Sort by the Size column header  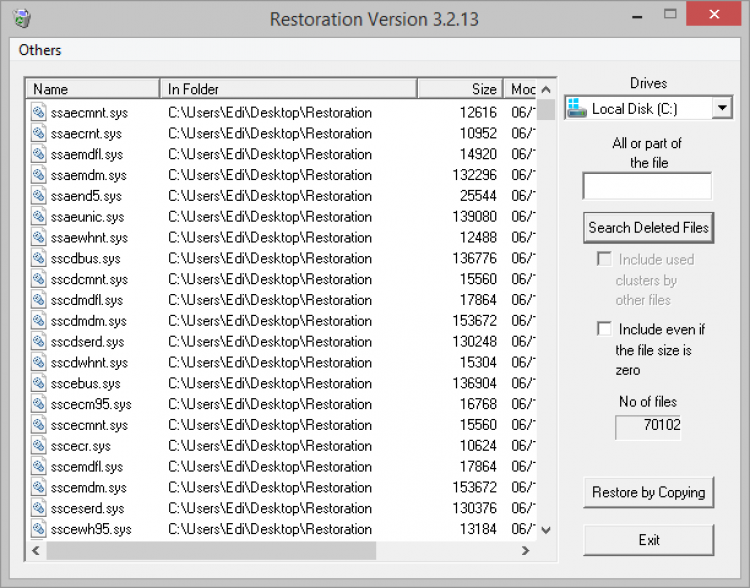(460, 89)
